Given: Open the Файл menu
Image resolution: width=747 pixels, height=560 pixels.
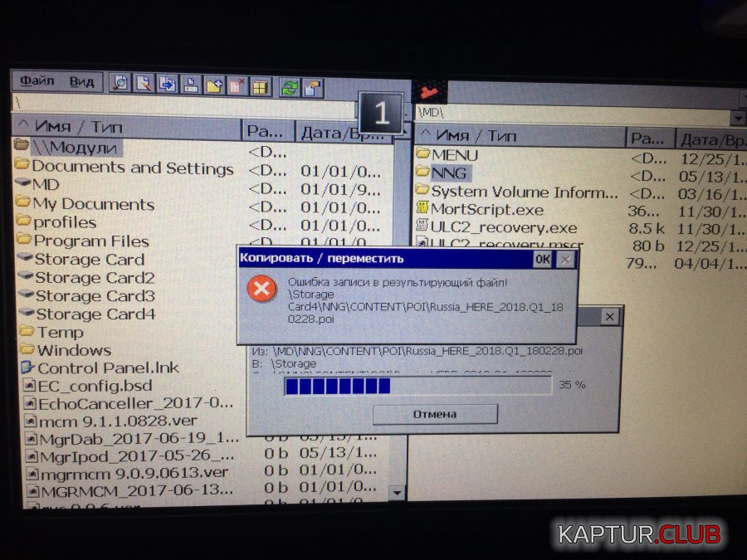Looking at the screenshot, I should coord(37,81).
